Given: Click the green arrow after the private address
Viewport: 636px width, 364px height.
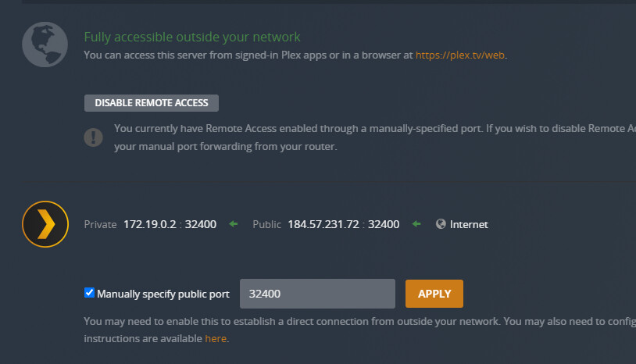Looking at the screenshot, I should click(x=233, y=225).
